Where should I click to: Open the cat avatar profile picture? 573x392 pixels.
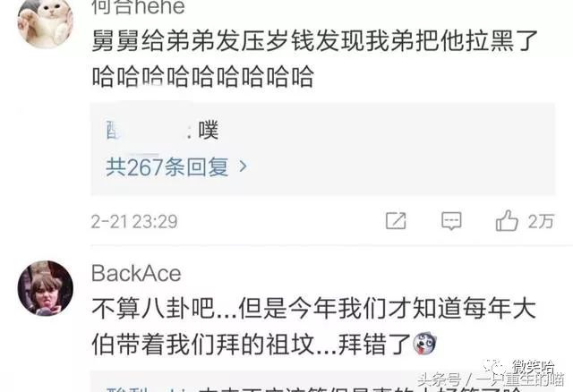click(46, 22)
